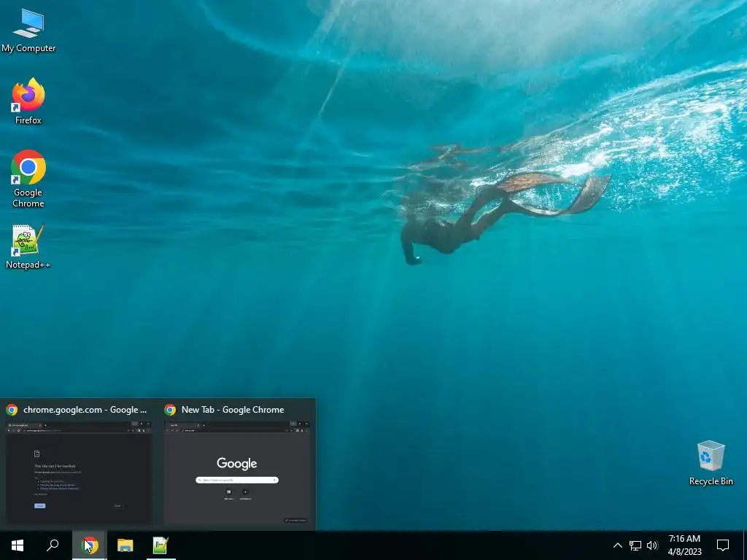Open taskbar search magnifier

point(53,545)
